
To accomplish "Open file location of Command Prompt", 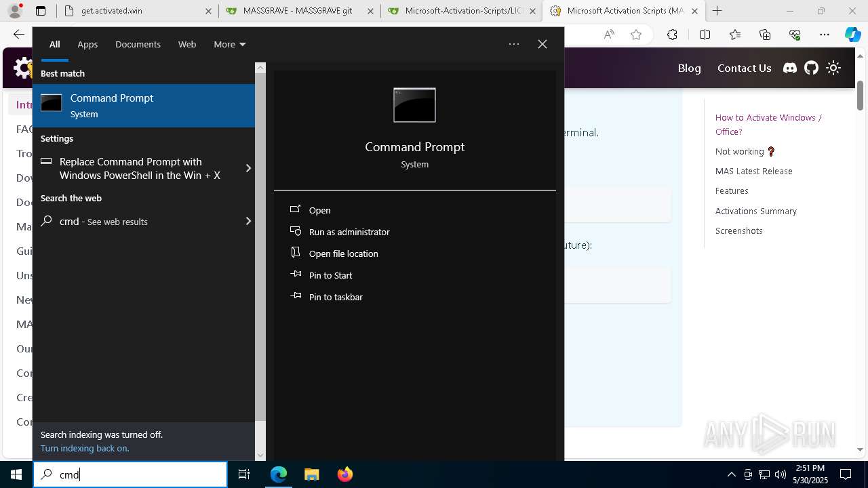I will (x=343, y=253).
